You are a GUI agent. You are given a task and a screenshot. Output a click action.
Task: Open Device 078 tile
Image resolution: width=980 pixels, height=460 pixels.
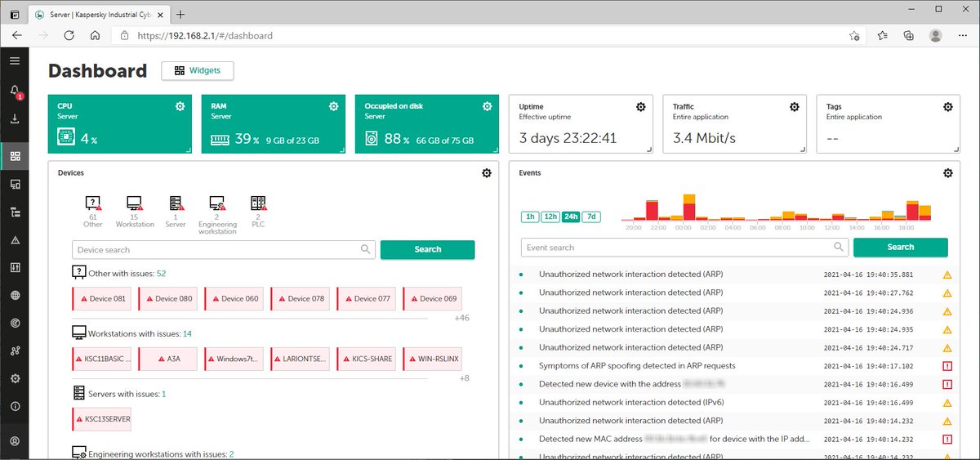(300, 298)
